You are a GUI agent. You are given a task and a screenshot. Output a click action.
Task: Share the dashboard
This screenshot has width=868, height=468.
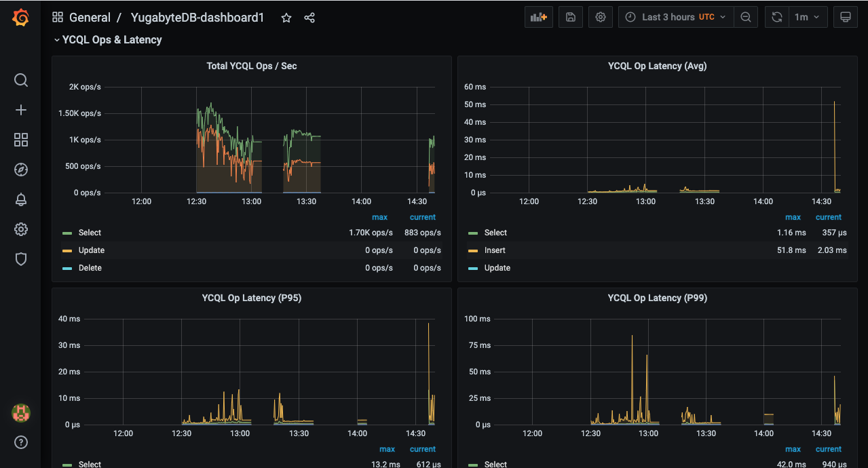coord(309,18)
